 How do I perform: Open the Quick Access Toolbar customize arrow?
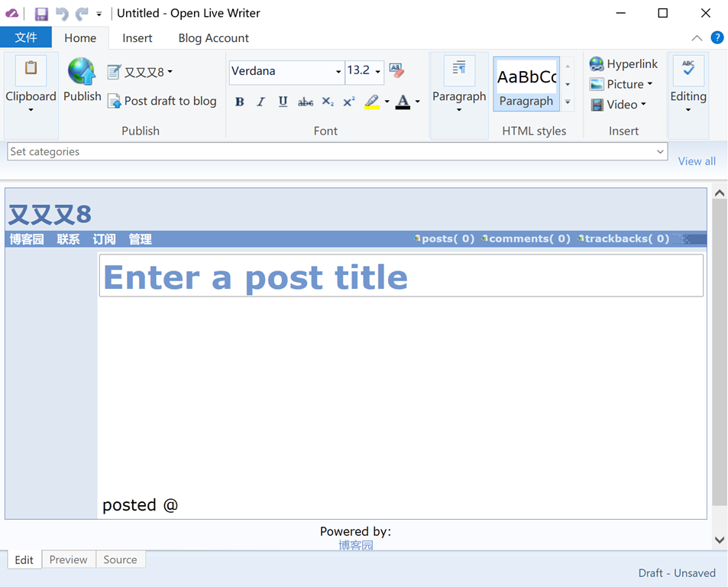(x=99, y=15)
